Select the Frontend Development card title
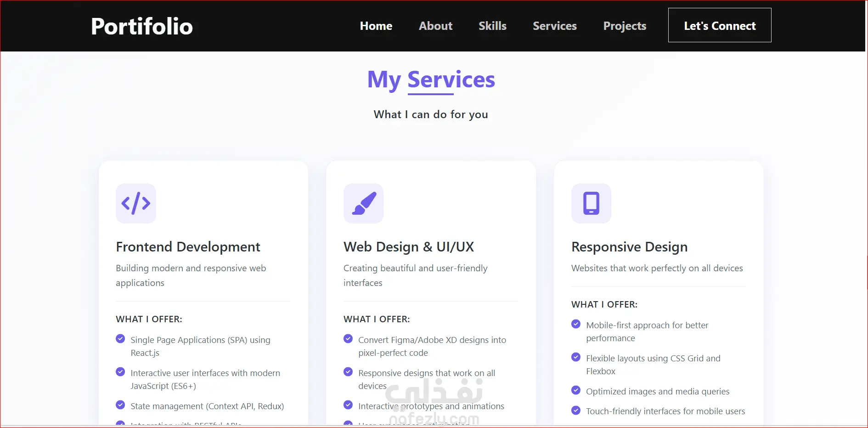 point(188,247)
